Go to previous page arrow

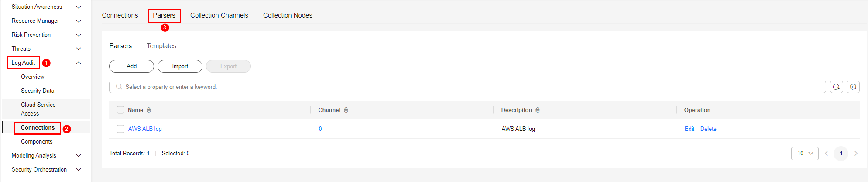pos(826,154)
